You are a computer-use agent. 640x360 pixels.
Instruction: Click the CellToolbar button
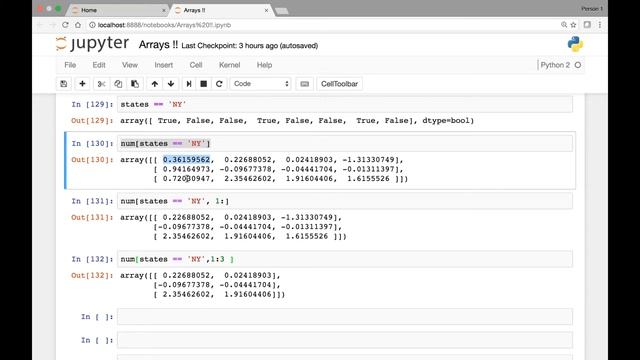pos(339,84)
